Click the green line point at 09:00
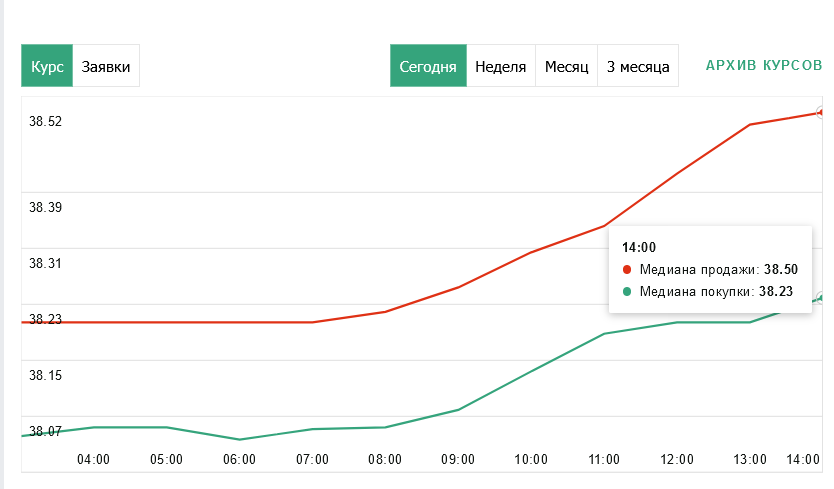Viewport: 834px width, 489px height. pos(458,410)
